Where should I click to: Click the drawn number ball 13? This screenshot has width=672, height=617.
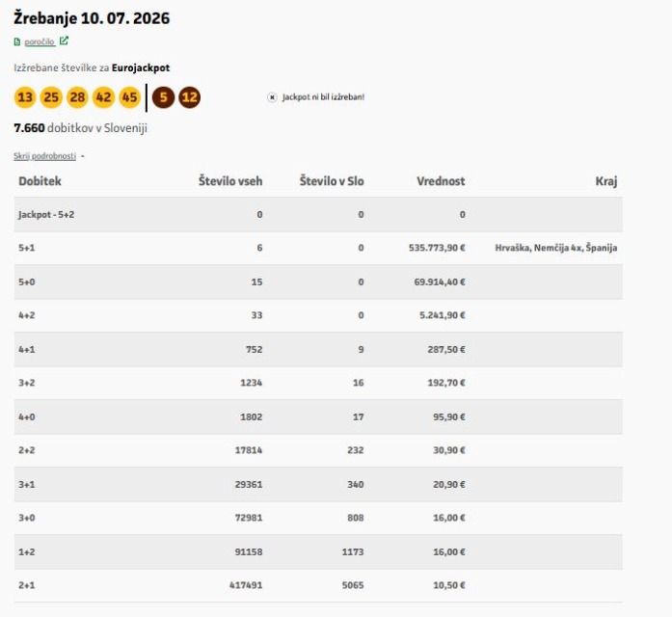tap(25, 97)
